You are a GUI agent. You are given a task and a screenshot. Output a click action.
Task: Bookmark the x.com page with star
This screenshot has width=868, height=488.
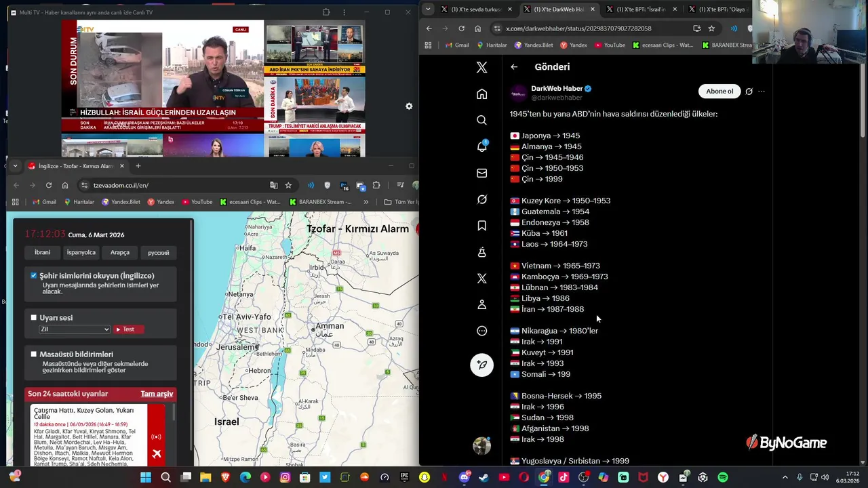711,28
